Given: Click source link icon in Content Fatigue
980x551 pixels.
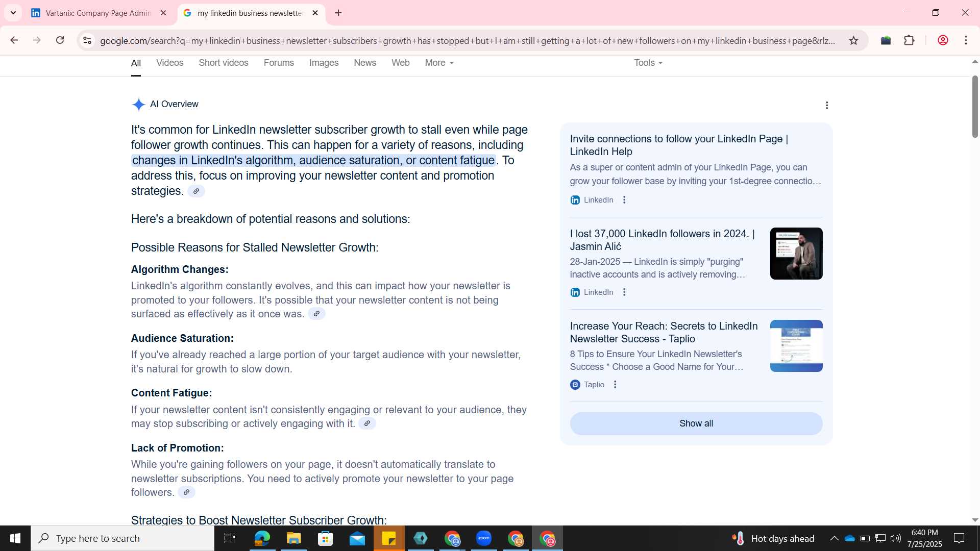Looking at the screenshot, I should click(367, 423).
